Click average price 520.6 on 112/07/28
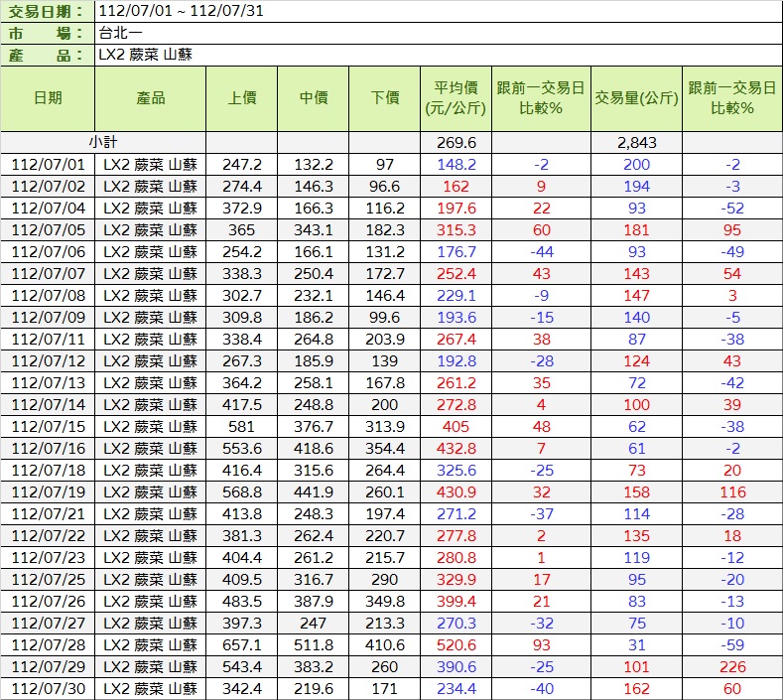This screenshot has height=700, width=783. 457,644
